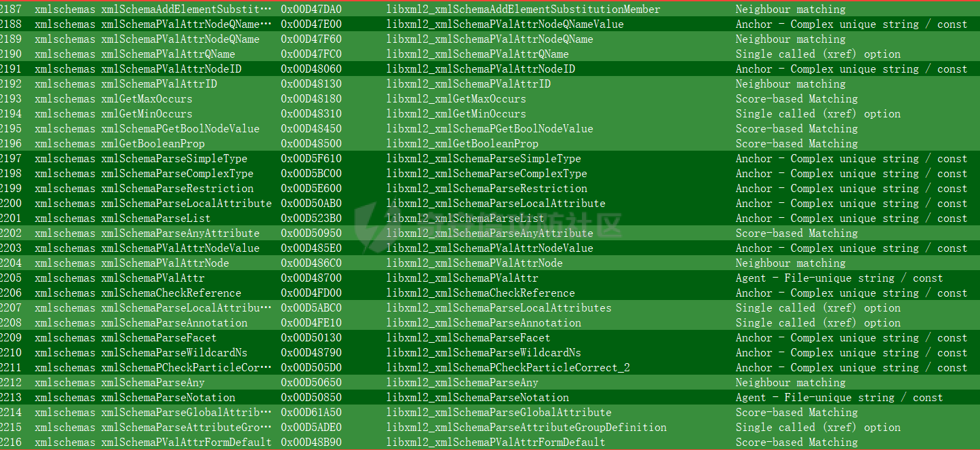Click libxml2_xmlSchemaCheckReference cell
The image size is (980, 450).
(x=480, y=293)
